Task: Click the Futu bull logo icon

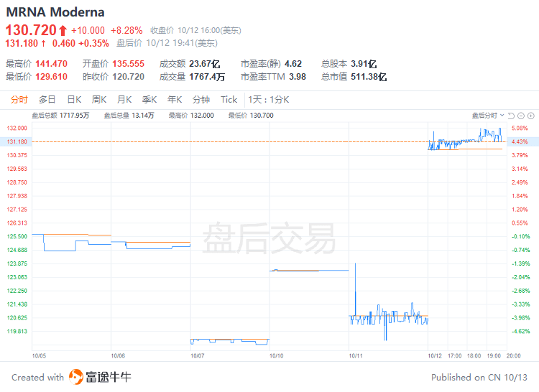Action: point(76,377)
